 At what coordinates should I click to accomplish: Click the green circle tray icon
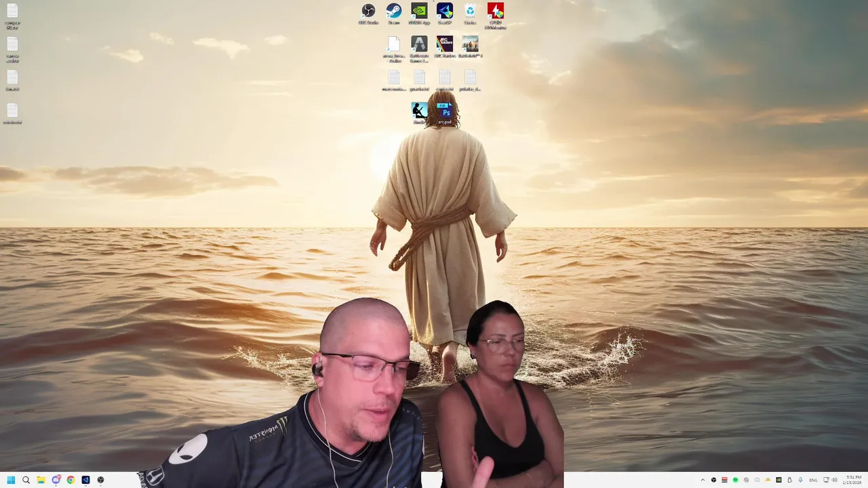pyautogui.click(x=736, y=480)
